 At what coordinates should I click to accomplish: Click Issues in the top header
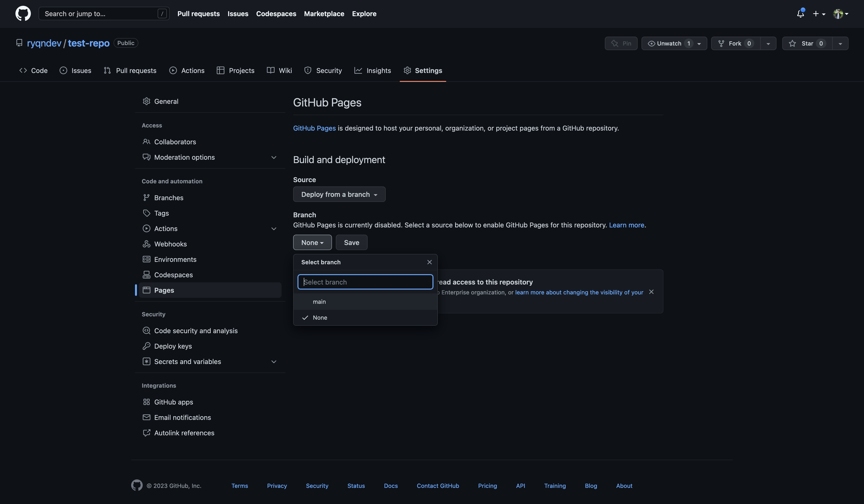[x=238, y=14]
